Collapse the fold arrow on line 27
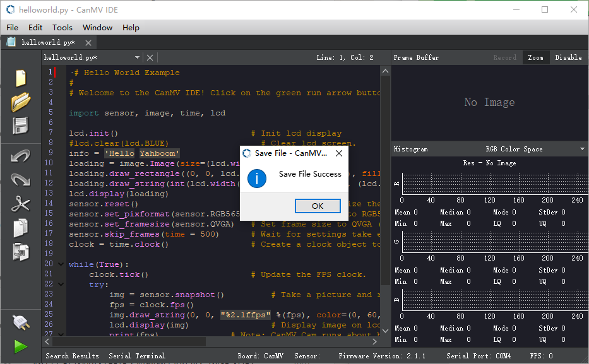 pos(61,334)
